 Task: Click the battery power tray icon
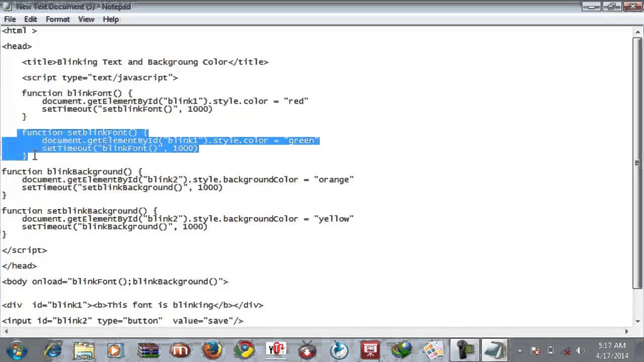click(x=550, y=350)
